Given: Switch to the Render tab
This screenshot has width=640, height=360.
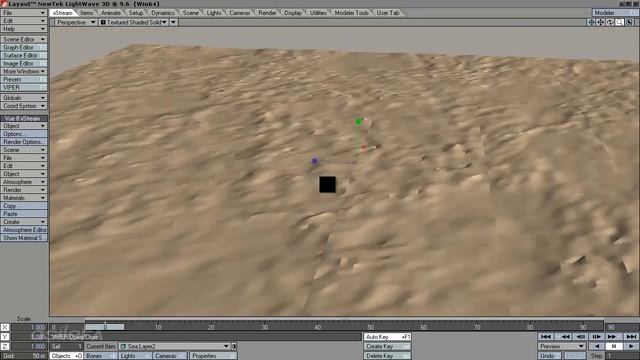Looking at the screenshot, I should pyautogui.click(x=267, y=13).
